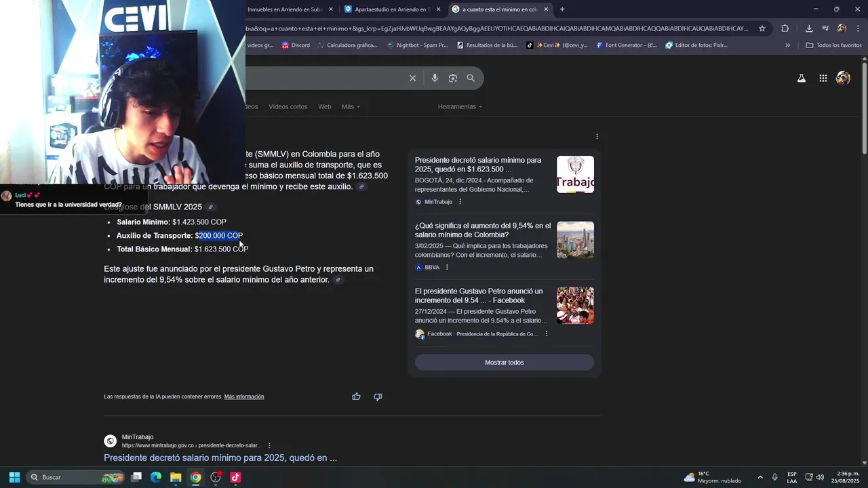Open AI overview three-dot options
The width and height of the screenshot is (868, 488).
coord(597,136)
